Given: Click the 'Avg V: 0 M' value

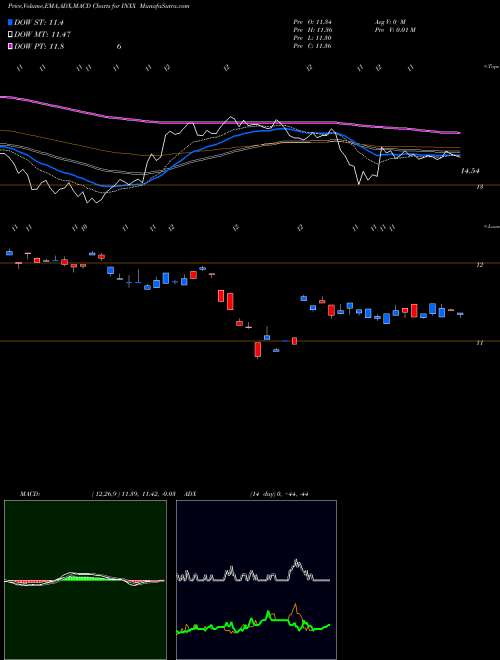Looking at the screenshot, I should pyautogui.click(x=389, y=23).
